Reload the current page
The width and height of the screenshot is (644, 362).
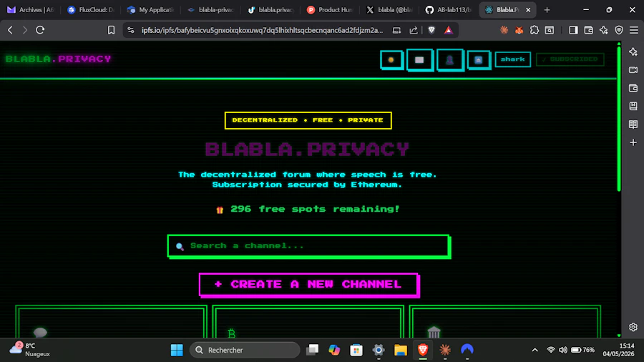[40, 30]
